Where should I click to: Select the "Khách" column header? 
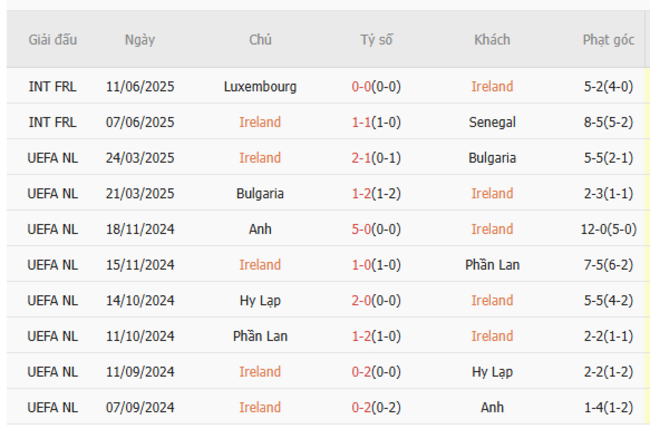pos(492,40)
